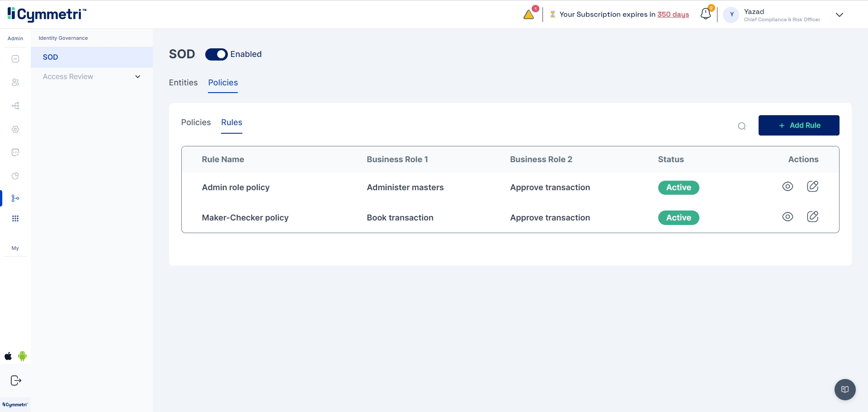Open the Yazad user profile dropdown

tap(840, 15)
